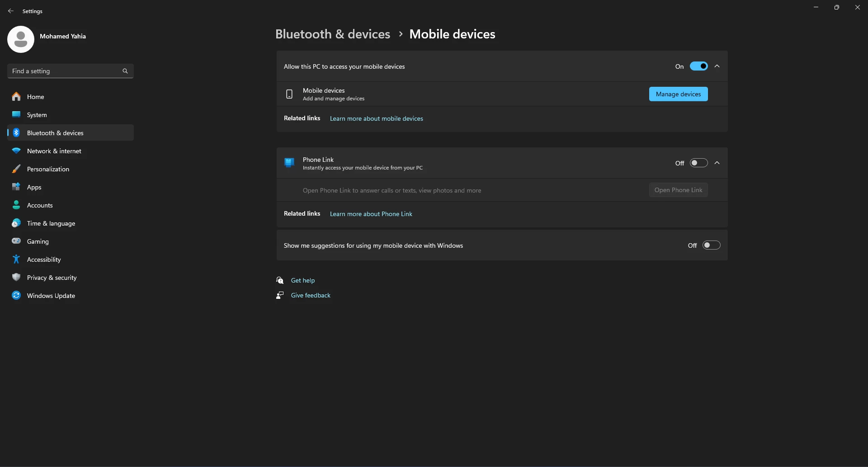Collapse the Phone Link section
This screenshot has width=868, height=467.
point(717,163)
